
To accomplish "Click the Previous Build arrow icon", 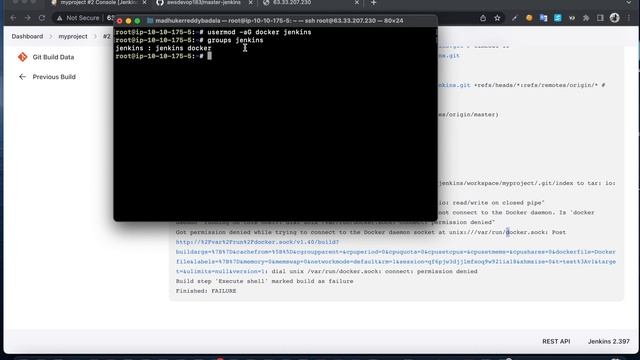I will pos(22,77).
